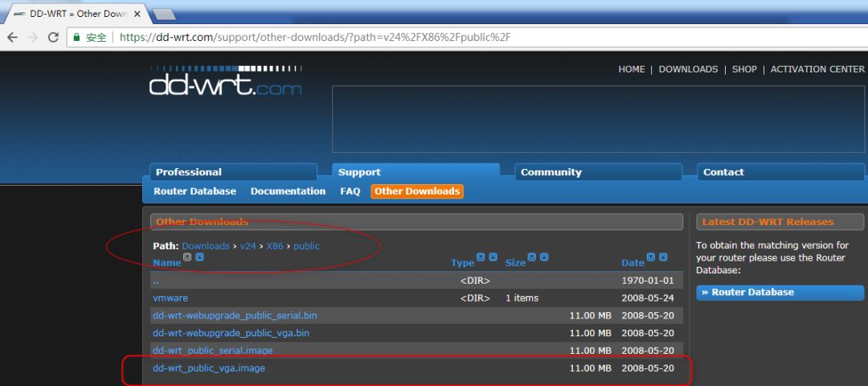Image resolution: width=868 pixels, height=386 pixels.
Task: Click the Size column header
Action: click(515, 262)
